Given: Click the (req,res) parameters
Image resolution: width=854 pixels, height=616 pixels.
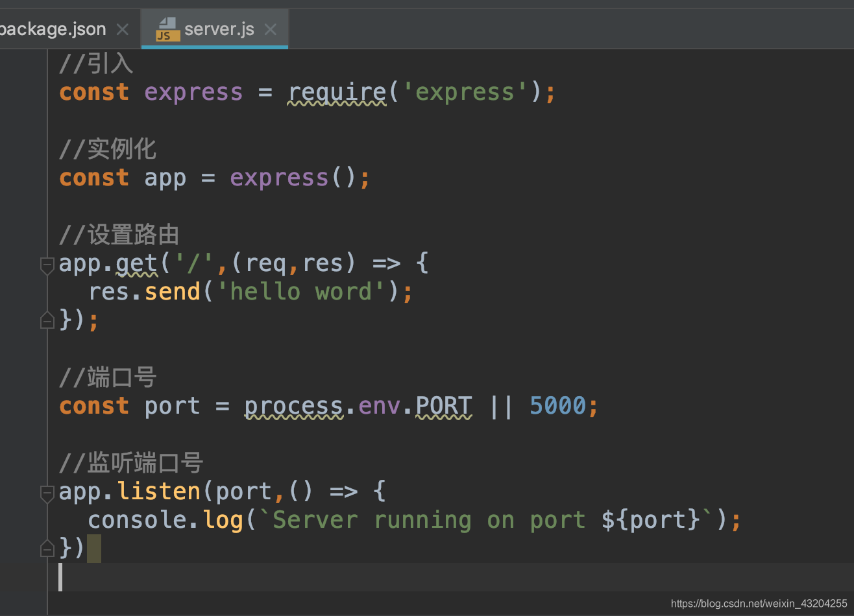Looking at the screenshot, I should point(294,263).
